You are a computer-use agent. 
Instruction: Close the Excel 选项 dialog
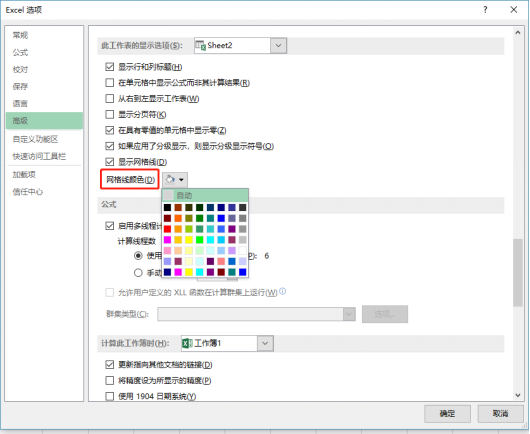tap(514, 10)
